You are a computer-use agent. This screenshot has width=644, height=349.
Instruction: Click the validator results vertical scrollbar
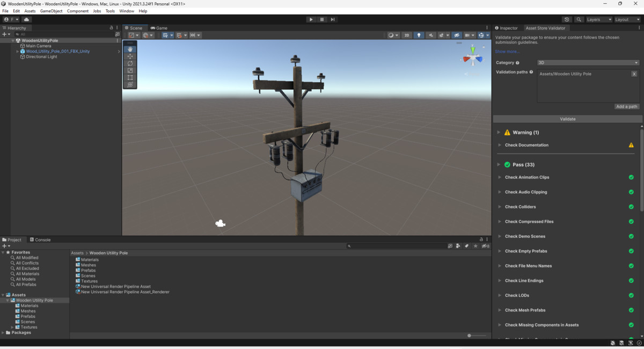[x=641, y=169]
